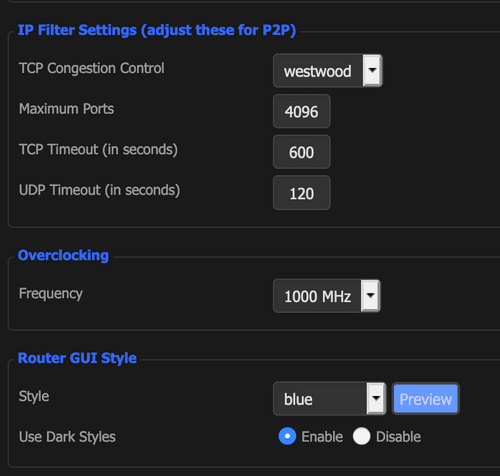The height and width of the screenshot is (476, 500).
Task: Click the TCP Congestion Control label
Action: (92, 68)
